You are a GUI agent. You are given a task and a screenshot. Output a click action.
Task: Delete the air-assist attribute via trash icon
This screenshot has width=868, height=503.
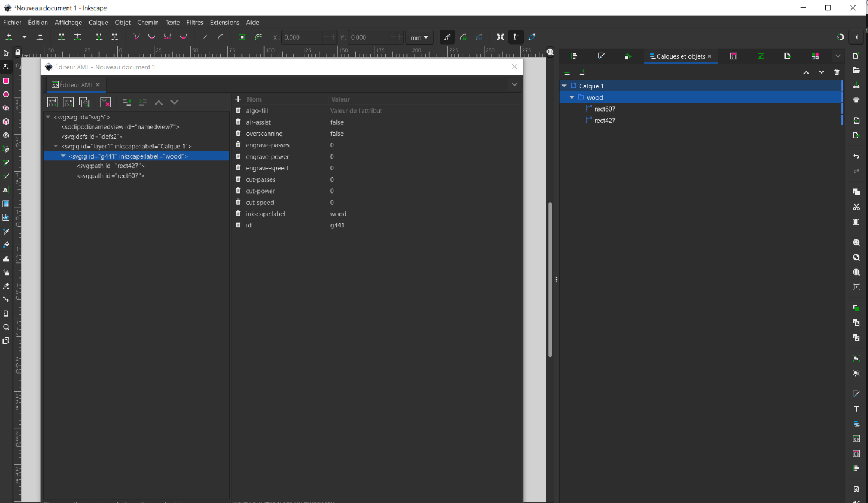238,122
